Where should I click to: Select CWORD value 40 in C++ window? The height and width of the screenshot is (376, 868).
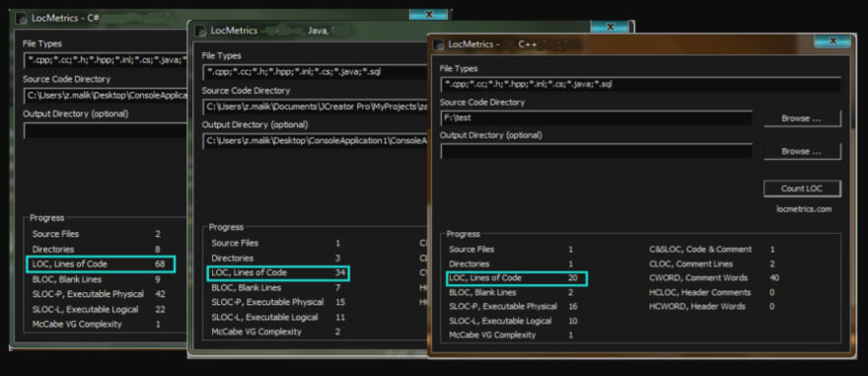pyautogui.click(x=774, y=278)
